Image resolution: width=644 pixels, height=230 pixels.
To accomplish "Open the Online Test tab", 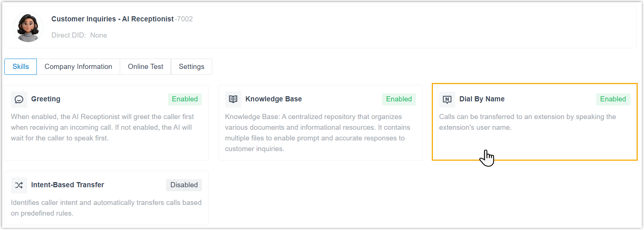I will click(145, 67).
